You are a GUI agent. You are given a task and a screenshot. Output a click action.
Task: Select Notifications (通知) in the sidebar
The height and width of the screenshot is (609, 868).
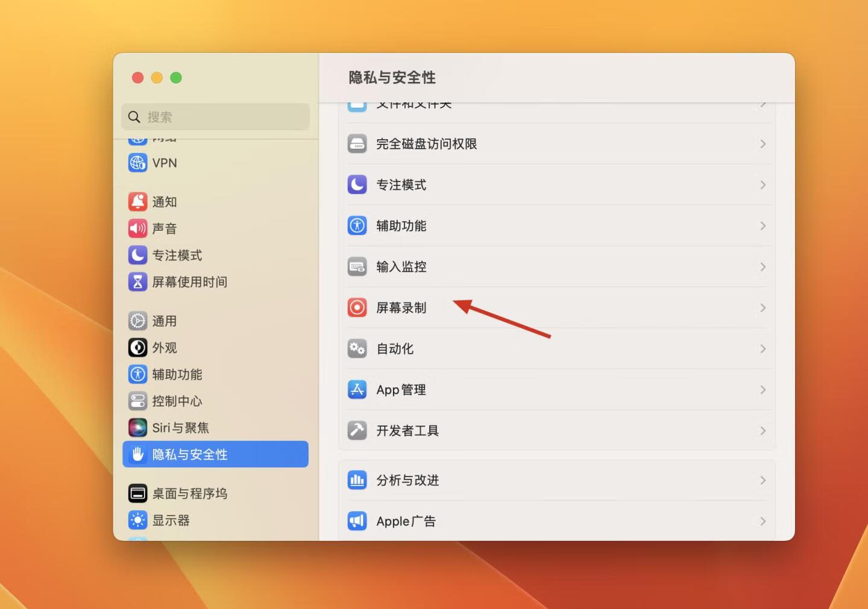[164, 202]
